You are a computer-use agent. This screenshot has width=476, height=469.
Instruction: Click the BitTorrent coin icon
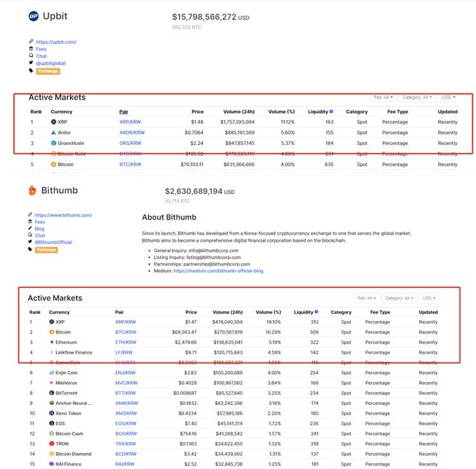click(x=51, y=393)
